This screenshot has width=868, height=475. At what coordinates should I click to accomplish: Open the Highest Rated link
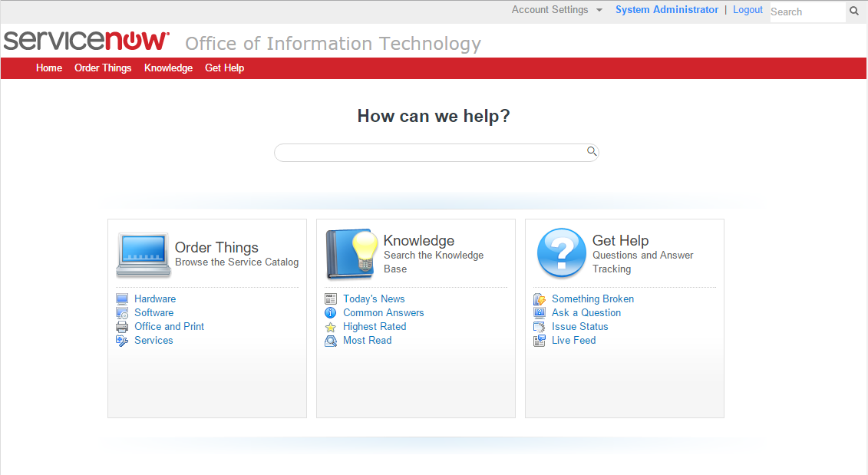click(x=375, y=327)
